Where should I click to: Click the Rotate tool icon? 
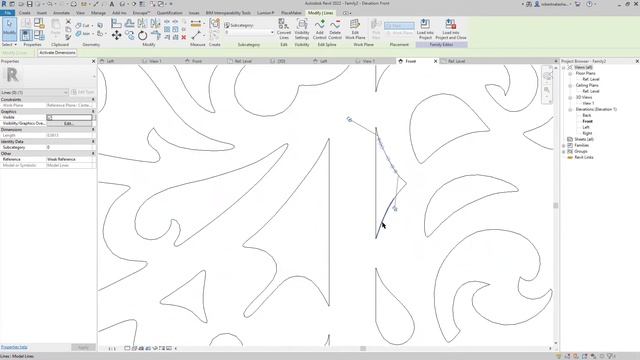click(142, 36)
